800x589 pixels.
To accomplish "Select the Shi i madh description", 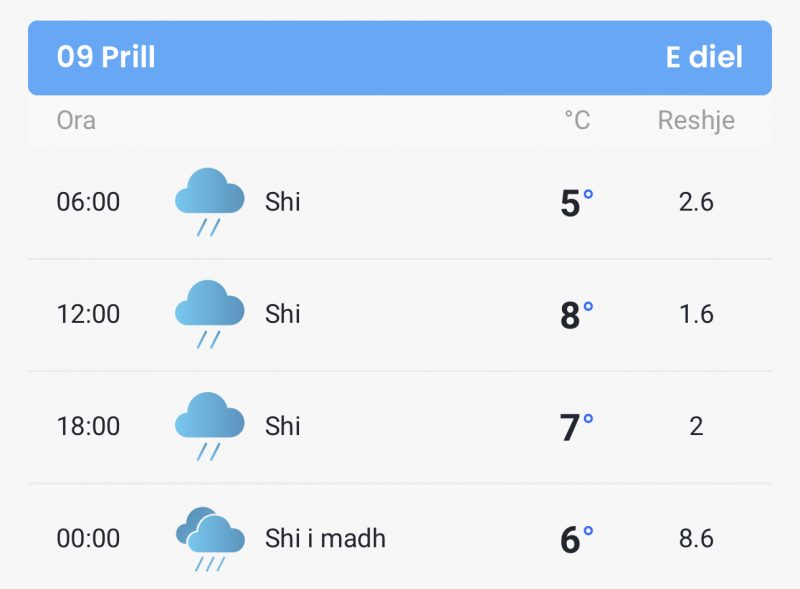I will click(325, 538).
